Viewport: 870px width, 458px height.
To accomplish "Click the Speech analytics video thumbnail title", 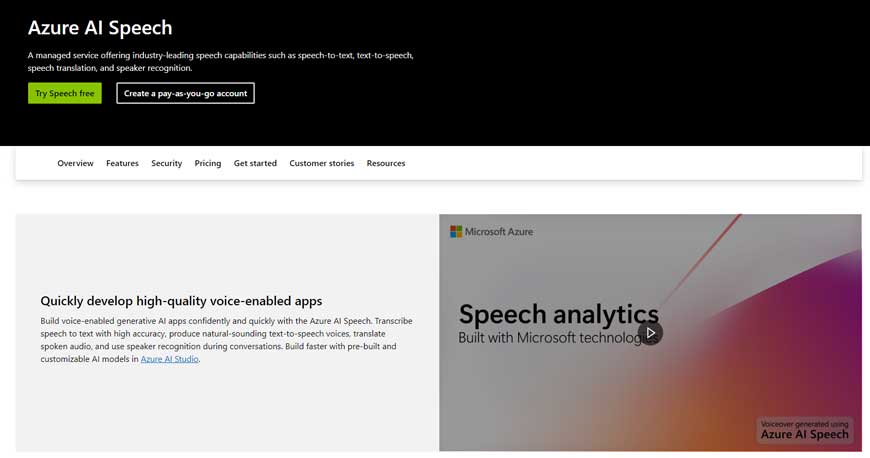I will click(559, 314).
